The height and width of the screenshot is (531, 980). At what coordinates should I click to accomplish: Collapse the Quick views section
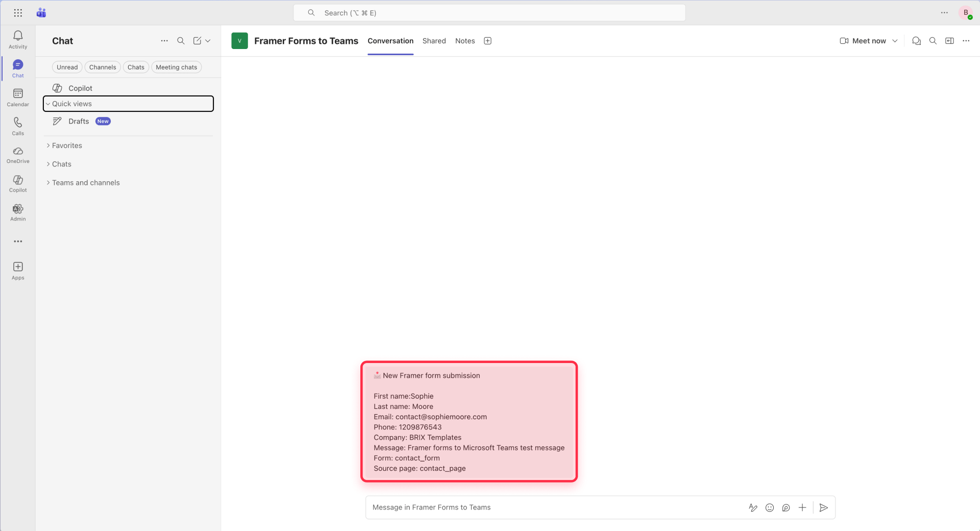point(128,104)
